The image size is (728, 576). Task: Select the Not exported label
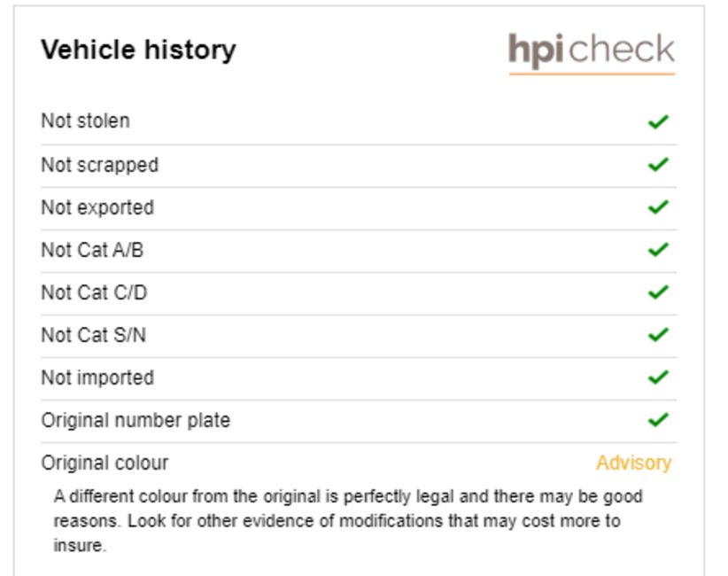pos(97,207)
